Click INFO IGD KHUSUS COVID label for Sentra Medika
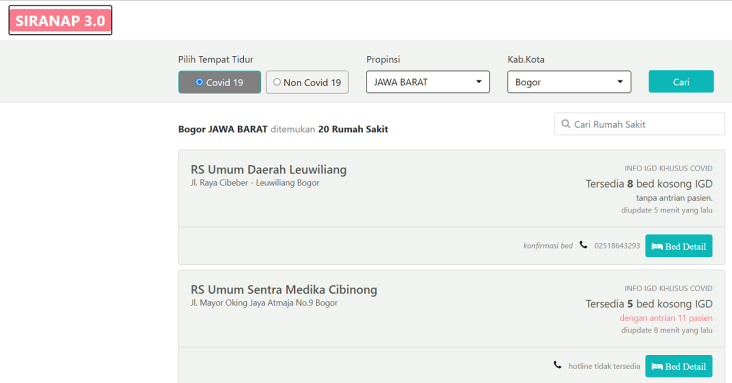The width and height of the screenshot is (732, 383). click(x=669, y=288)
